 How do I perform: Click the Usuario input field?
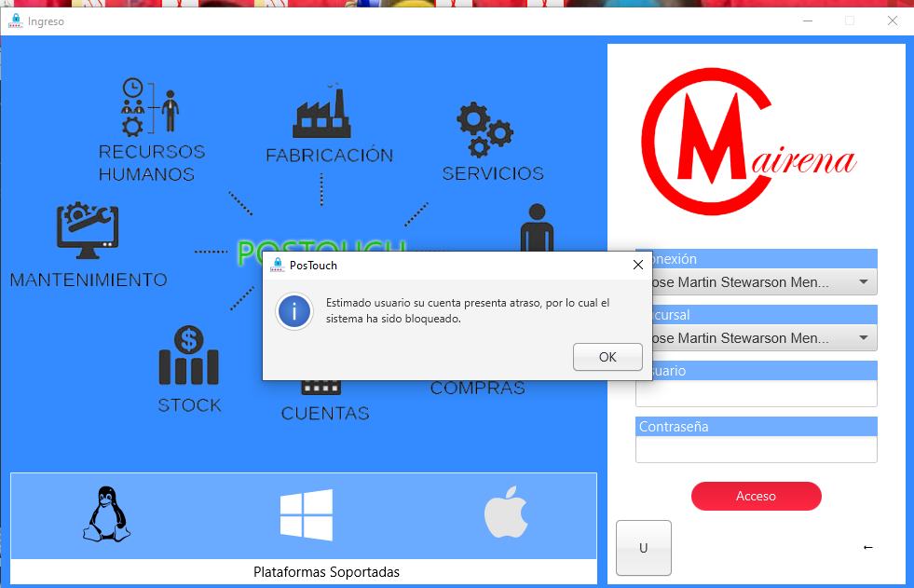click(x=757, y=394)
